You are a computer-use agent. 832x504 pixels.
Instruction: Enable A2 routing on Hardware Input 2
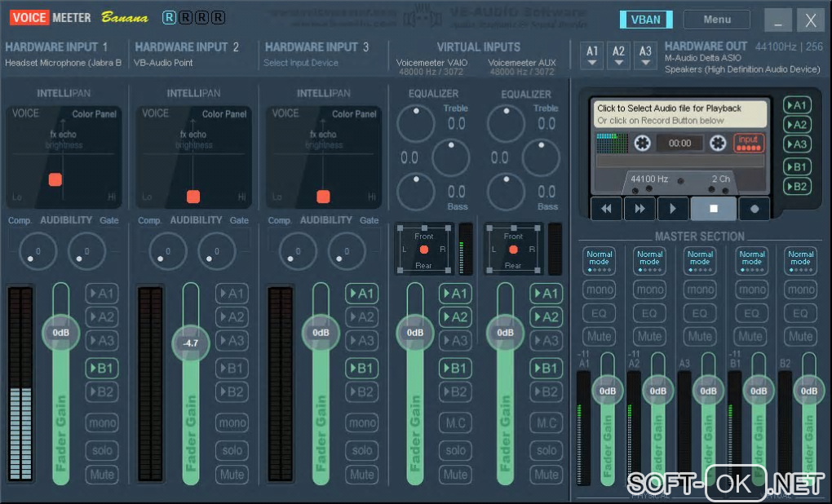pos(232,316)
